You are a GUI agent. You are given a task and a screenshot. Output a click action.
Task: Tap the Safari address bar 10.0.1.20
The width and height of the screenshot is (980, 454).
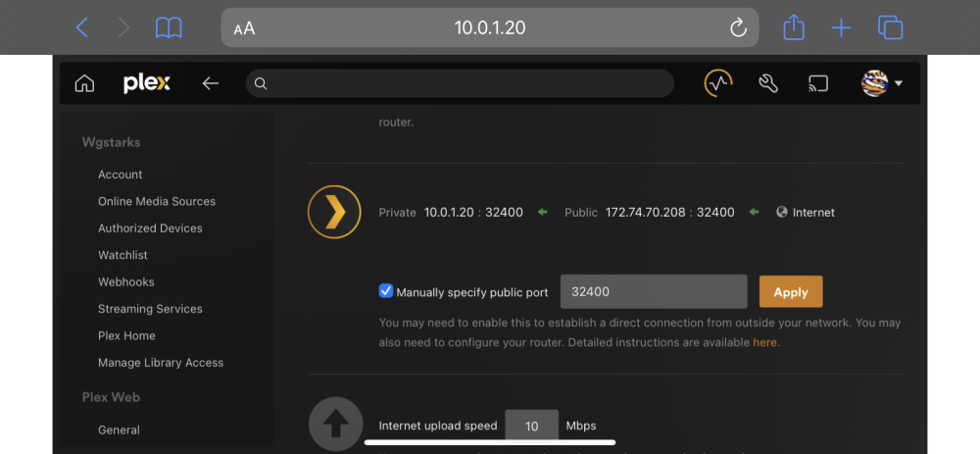click(x=489, y=27)
